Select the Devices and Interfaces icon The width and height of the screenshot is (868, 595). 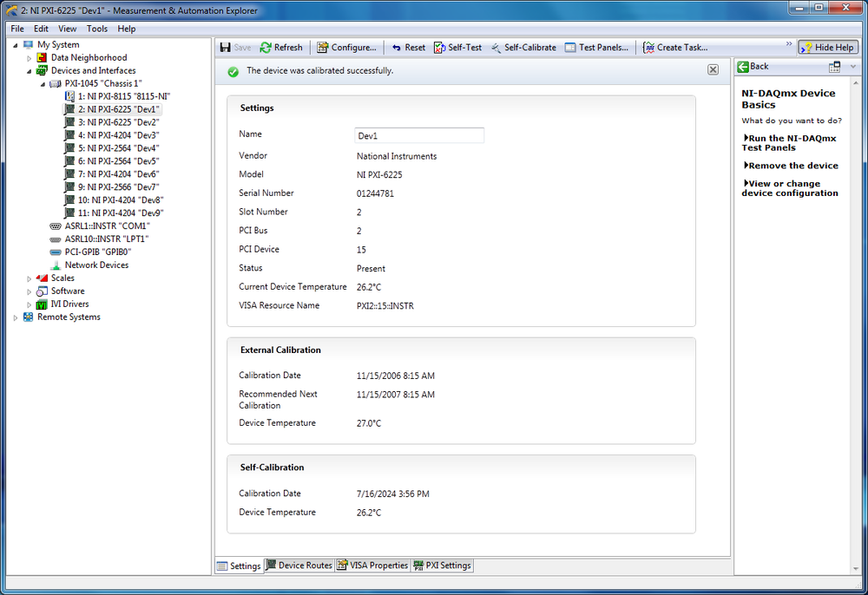click(x=42, y=70)
